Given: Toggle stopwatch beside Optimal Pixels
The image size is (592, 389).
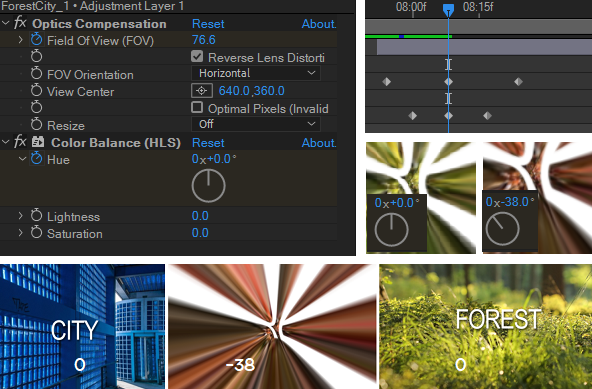Looking at the screenshot, I should click(x=37, y=107).
